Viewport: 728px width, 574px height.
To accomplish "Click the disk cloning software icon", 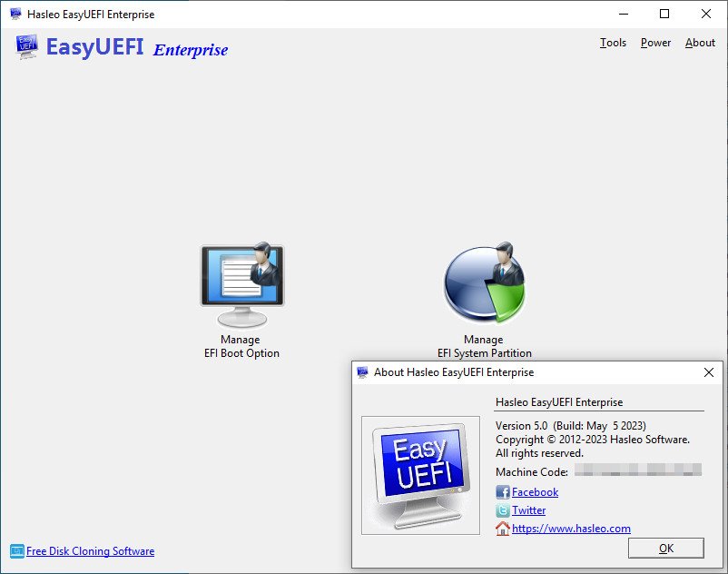I will pos(16,551).
